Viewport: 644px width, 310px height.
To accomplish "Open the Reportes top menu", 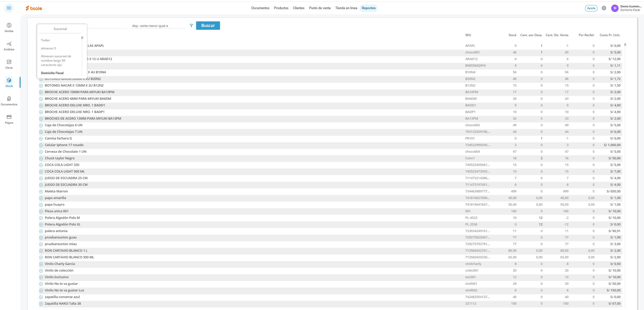I will tap(368, 8).
